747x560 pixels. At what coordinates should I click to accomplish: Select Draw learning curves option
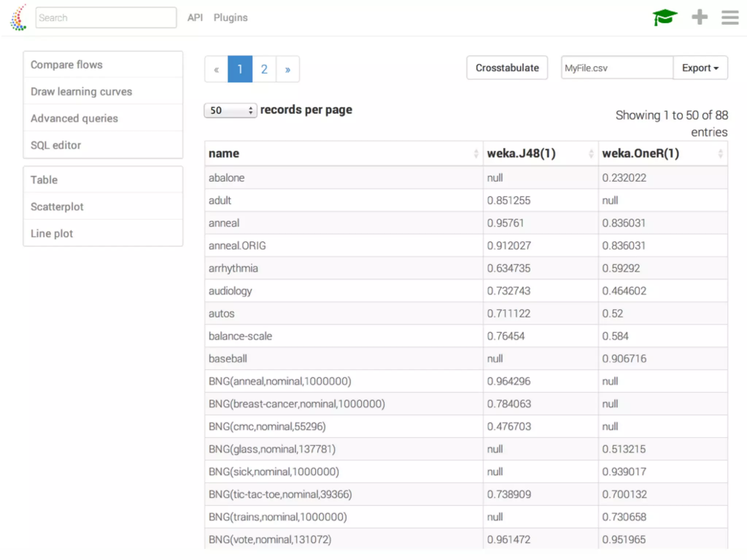click(81, 92)
